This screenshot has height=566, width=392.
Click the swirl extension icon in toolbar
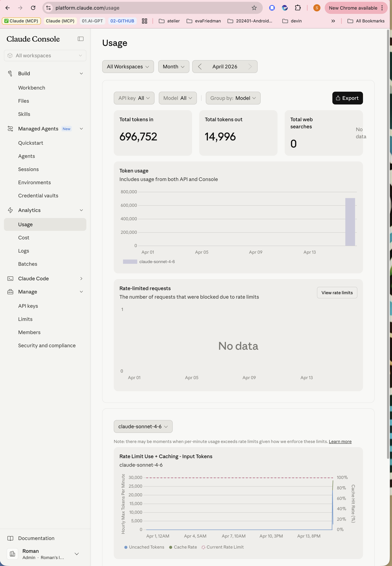pos(285,8)
